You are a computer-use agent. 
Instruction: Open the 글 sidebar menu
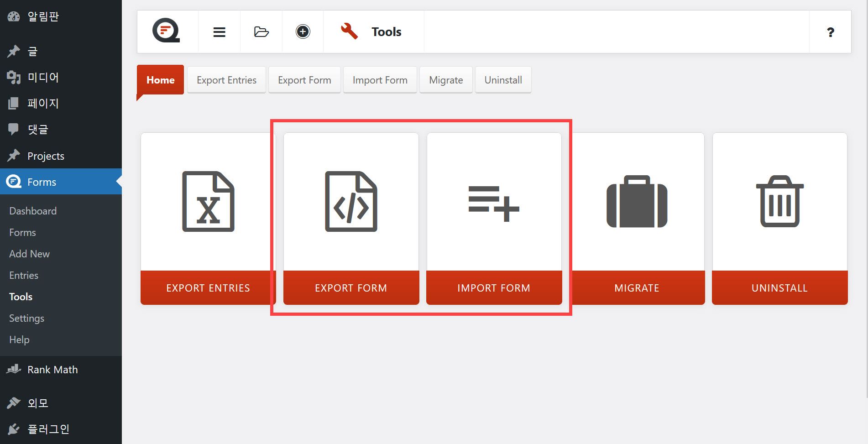(x=61, y=51)
